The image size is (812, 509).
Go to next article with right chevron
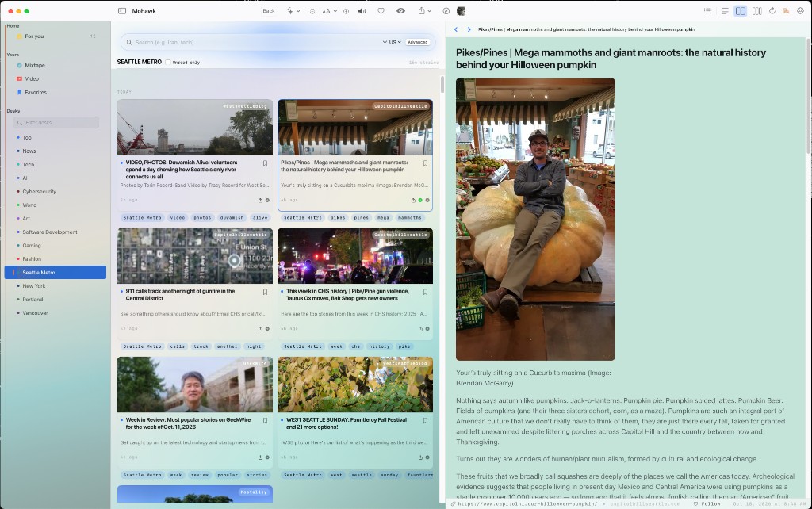click(469, 29)
